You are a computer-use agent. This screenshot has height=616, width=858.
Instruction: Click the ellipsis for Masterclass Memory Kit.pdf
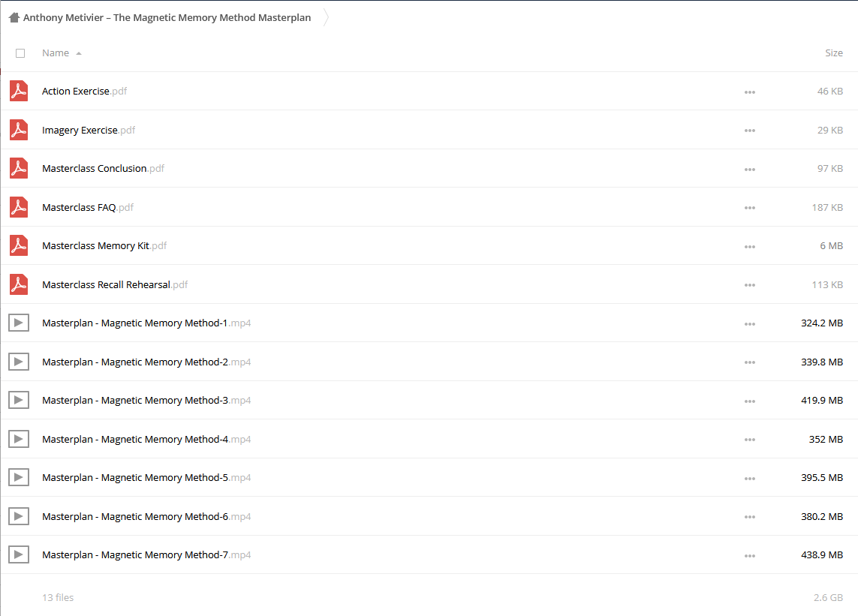pos(750,247)
